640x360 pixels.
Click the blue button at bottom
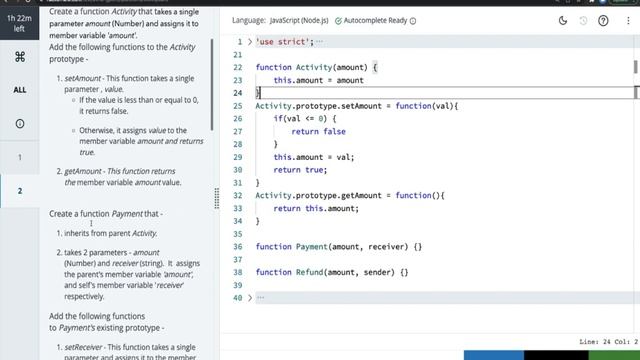click(494, 355)
